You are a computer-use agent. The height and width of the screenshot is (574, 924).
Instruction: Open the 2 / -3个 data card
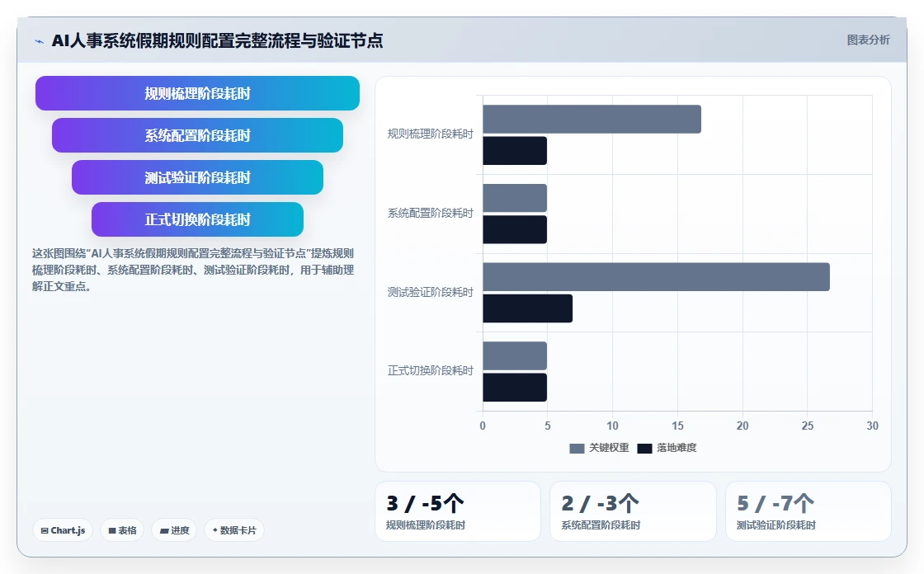click(x=633, y=511)
